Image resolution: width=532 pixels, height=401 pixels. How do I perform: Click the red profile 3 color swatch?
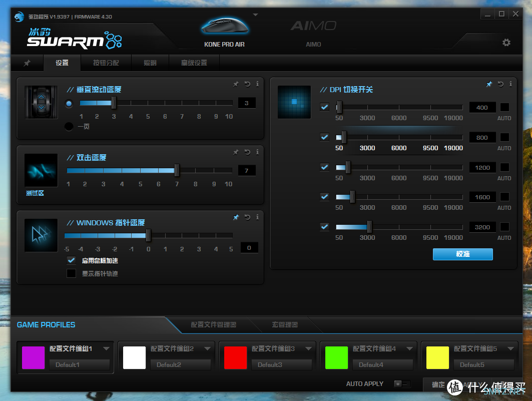235,357
